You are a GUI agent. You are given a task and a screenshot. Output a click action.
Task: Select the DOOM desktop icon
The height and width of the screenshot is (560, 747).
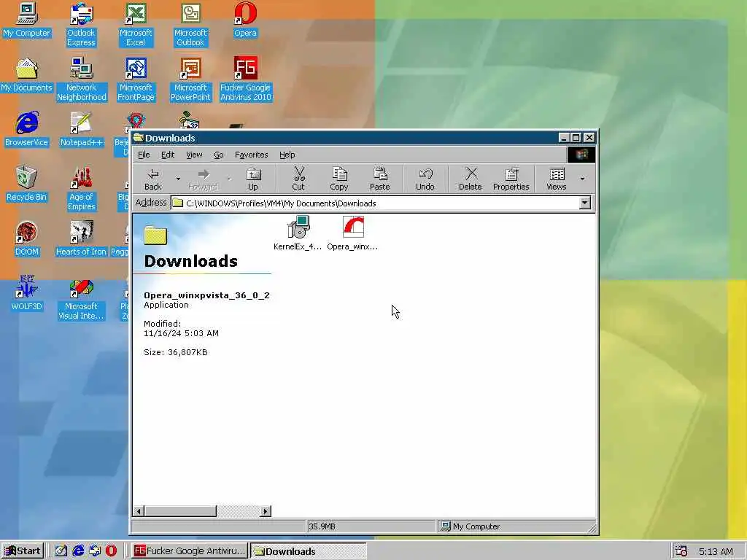click(x=27, y=239)
